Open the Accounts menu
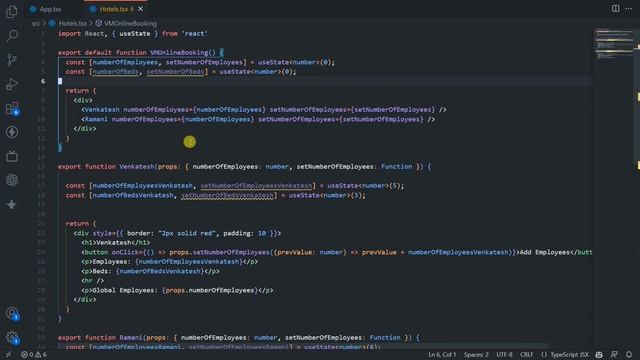 click(x=12, y=313)
